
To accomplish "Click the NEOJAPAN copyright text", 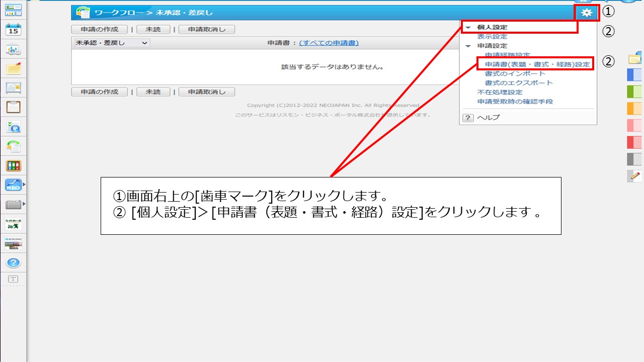I will [333, 106].
